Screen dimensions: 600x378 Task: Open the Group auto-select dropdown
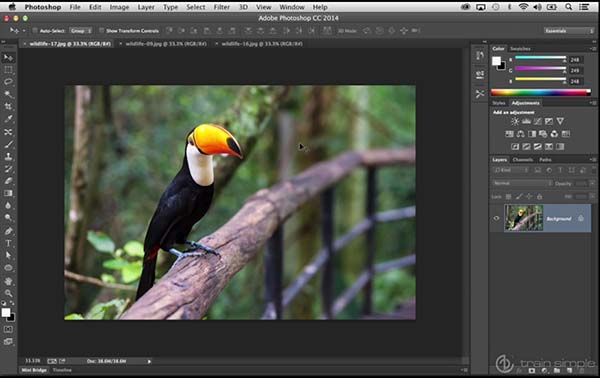click(81, 31)
